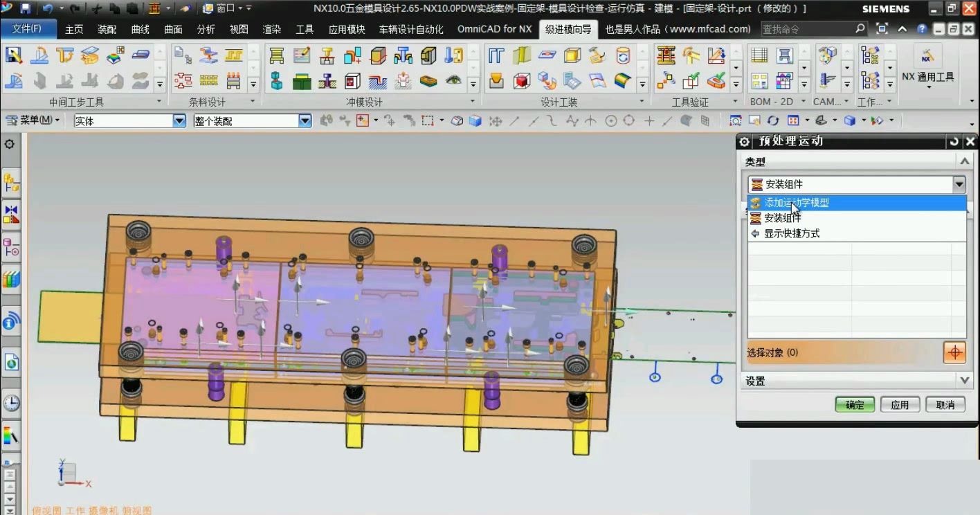
Task: Click the 查找命令 search field
Action: point(814,29)
